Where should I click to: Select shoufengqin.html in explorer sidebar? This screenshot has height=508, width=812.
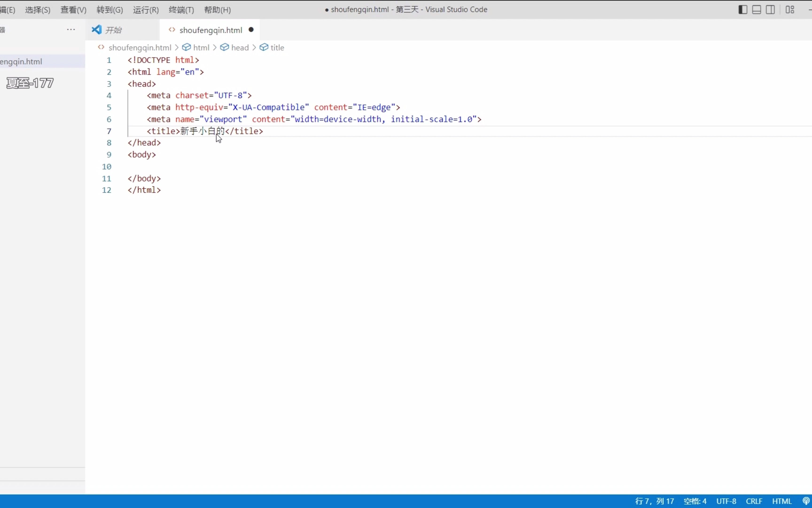(x=42, y=61)
